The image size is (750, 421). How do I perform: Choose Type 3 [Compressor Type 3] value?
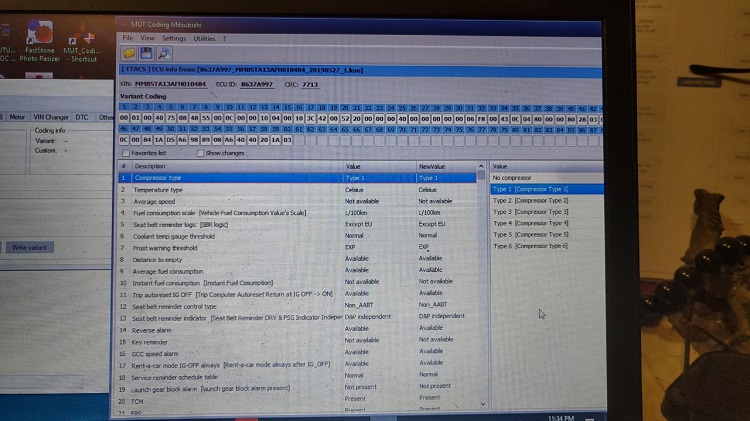[547, 212]
